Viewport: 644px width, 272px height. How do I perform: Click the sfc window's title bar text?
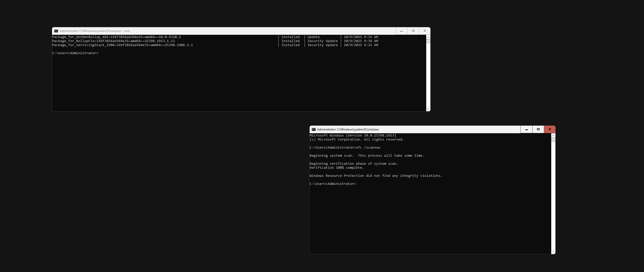[348, 129]
